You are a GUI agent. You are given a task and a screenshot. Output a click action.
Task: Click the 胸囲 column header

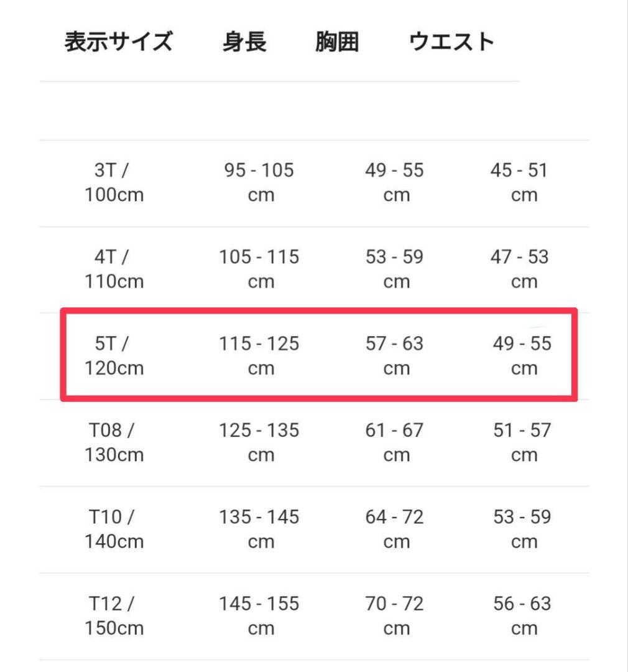click(x=337, y=42)
